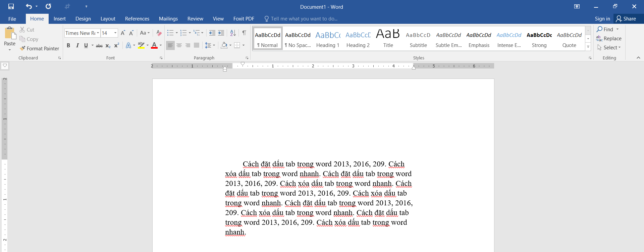Screen dimensions: 644x252
Task: Toggle Bold formatting
Action: click(68, 46)
